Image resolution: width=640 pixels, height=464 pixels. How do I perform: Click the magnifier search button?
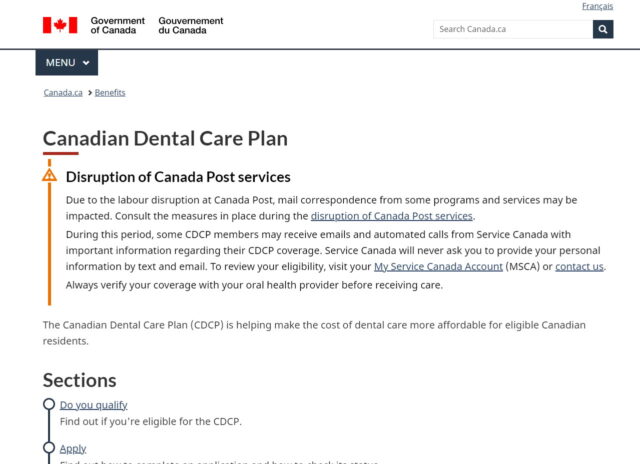coord(603,29)
